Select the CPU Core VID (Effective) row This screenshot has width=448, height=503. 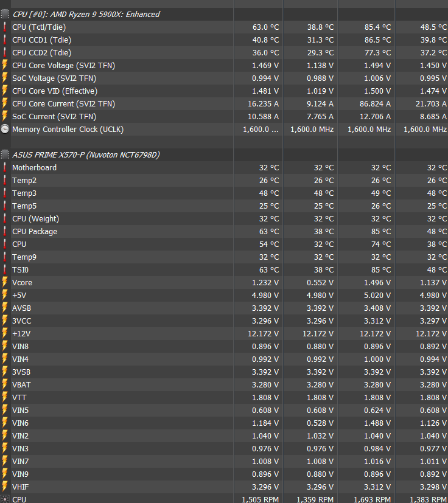click(54, 91)
